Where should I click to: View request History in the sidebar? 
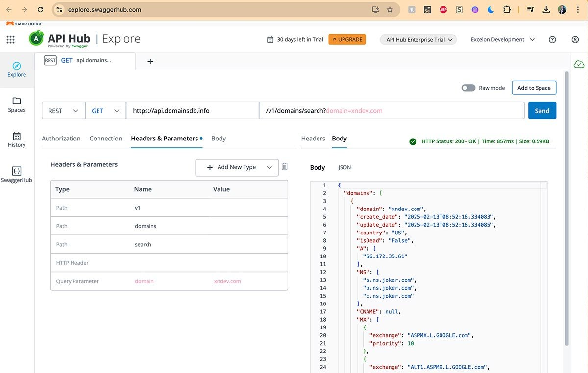click(x=16, y=140)
